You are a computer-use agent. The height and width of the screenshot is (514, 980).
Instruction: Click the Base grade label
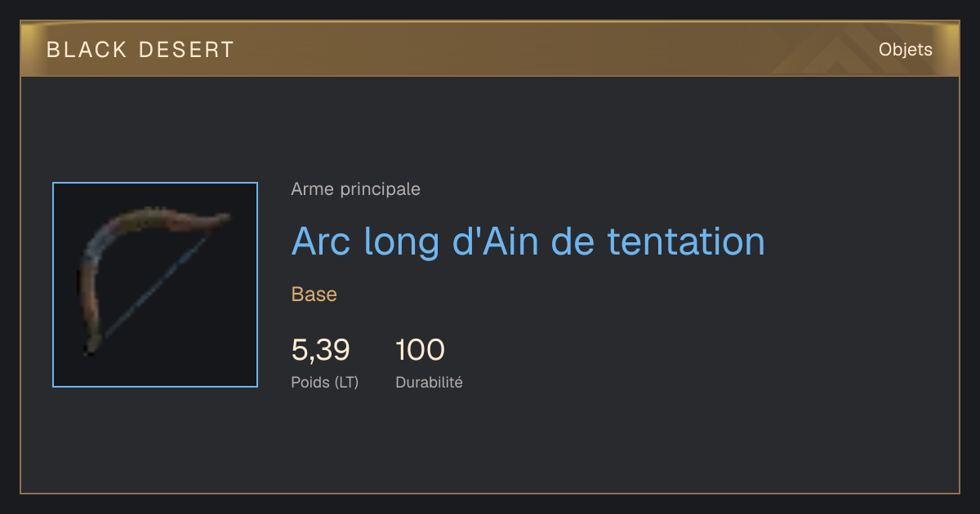[x=314, y=295]
